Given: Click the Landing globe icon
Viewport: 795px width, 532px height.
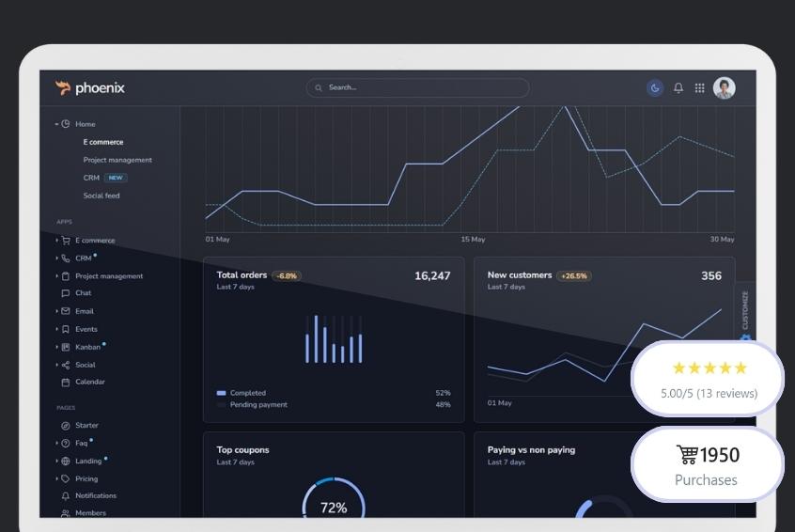Looking at the screenshot, I should click(66, 461).
